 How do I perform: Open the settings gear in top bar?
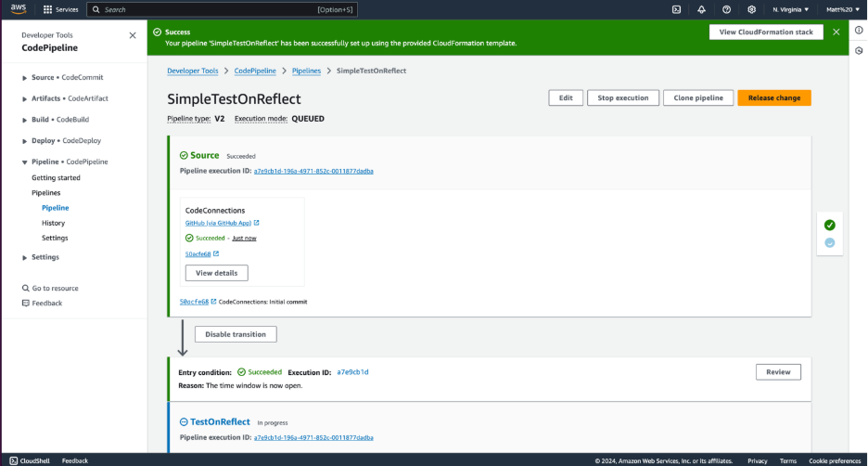tap(751, 9)
